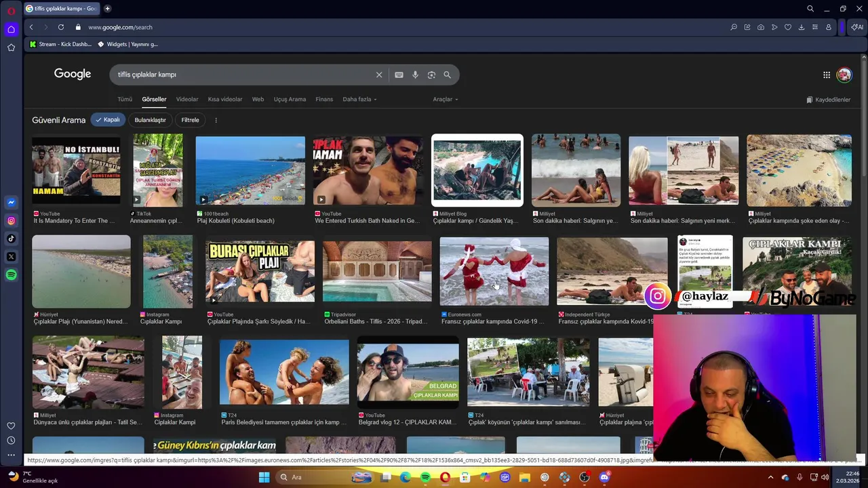Viewport: 868px width, 488px height.
Task: Open the on-screen keyboard icon in search box
Action: click(x=399, y=75)
